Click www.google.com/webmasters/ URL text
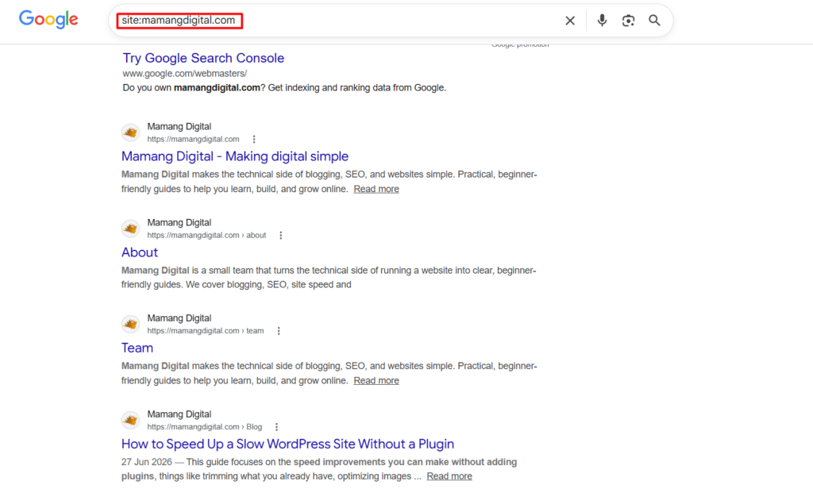 click(x=184, y=74)
